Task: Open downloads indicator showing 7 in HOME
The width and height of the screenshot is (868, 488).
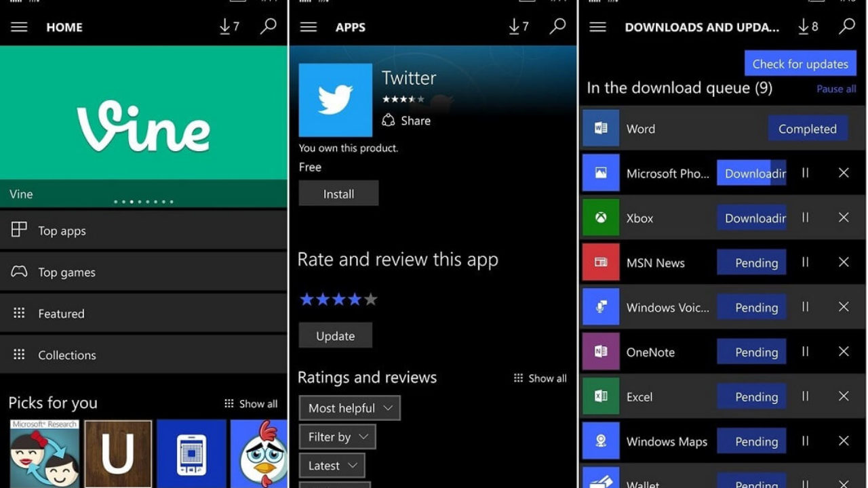Action: [x=229, y=27]
